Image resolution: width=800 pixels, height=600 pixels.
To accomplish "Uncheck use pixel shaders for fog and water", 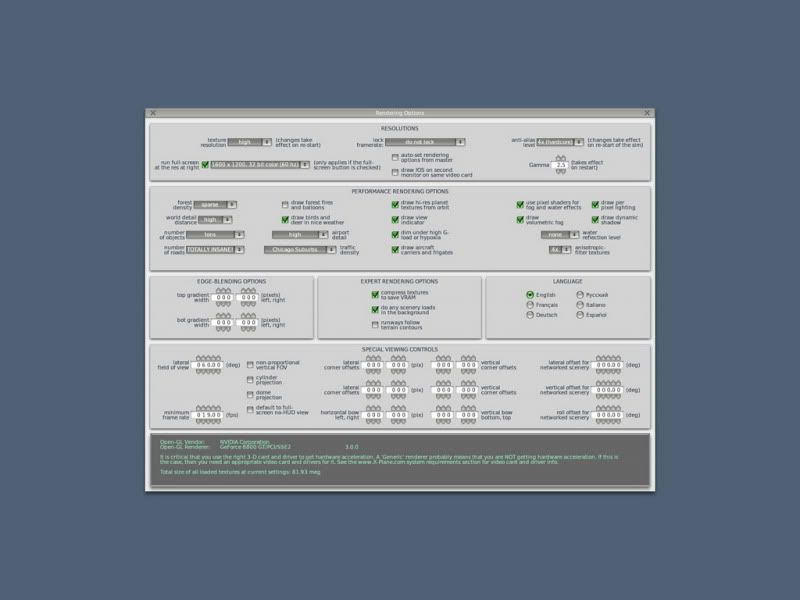I will tap(520, 205).
